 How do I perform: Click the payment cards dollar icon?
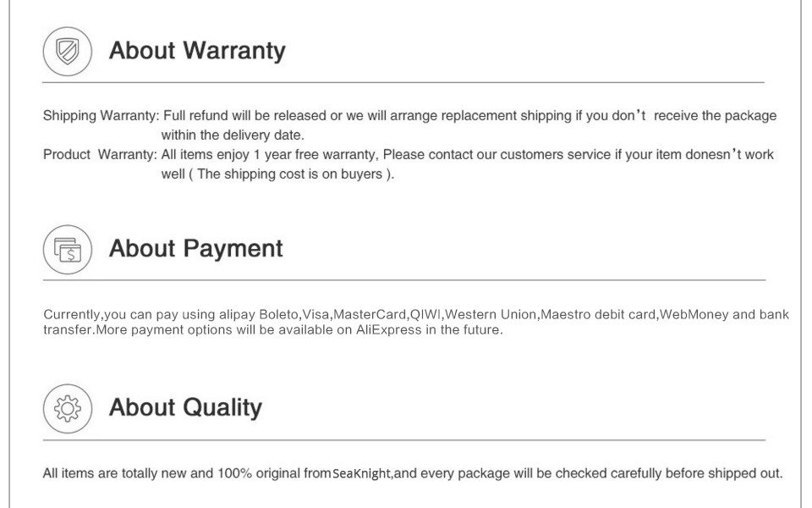click(65, 249)
